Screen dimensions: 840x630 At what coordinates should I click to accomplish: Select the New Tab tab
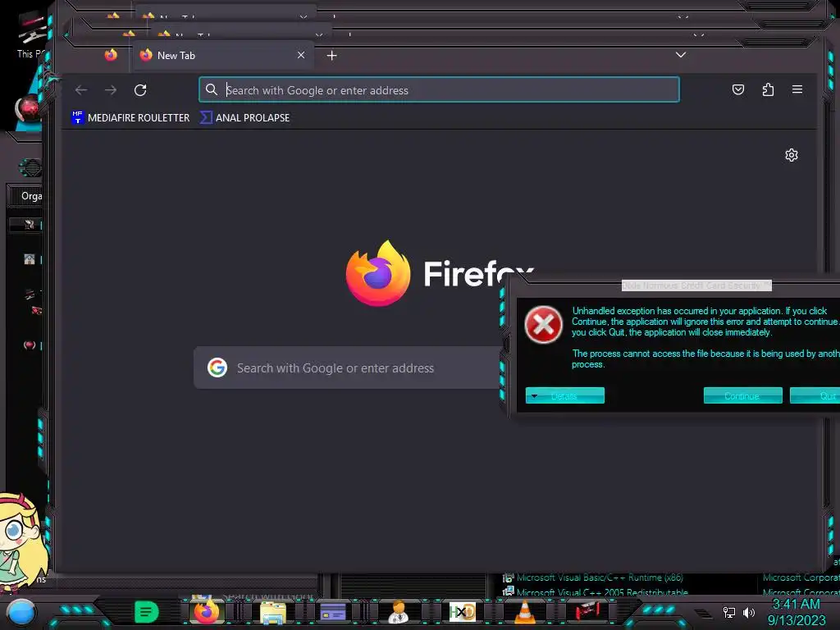[x=225, y=55]
